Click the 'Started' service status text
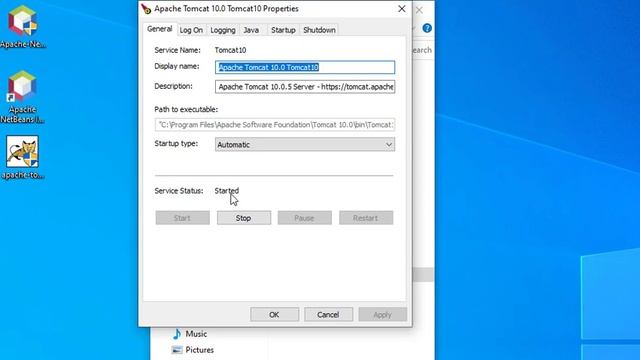The height and width of the screenshot is (360, 640). 227,191
